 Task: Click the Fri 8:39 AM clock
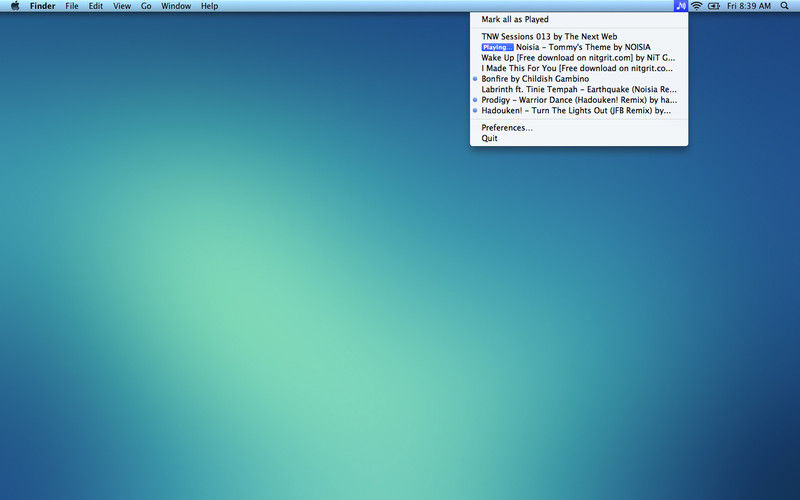(x=749, y=6)
